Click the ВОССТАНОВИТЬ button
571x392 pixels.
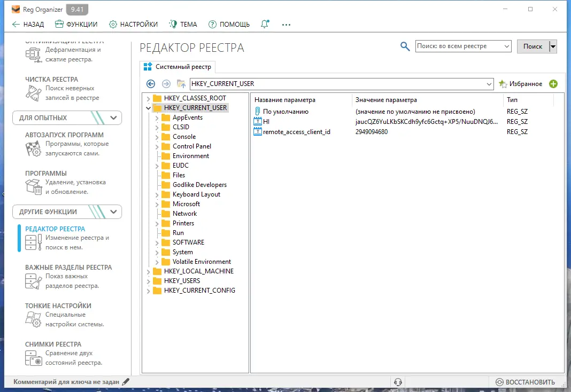[525, 382]
